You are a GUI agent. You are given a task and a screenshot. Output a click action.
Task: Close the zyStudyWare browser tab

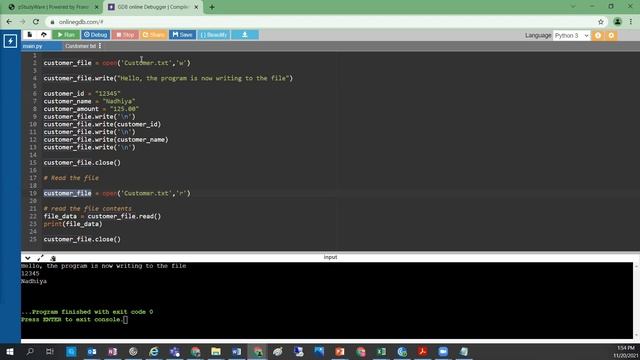(x=97, y=7)
